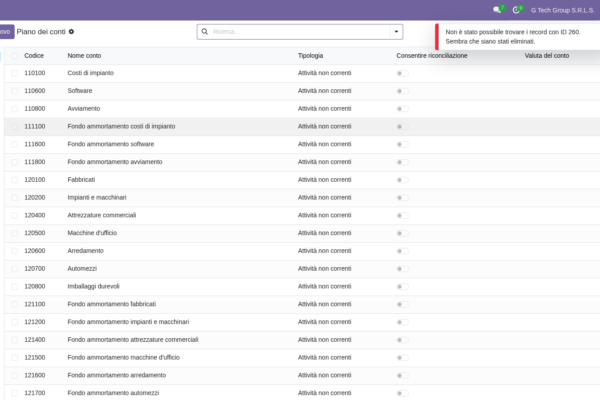Toggle reconciliation for Arredamento account
Image resolution: width=600 pixels, height=400 pixels.
(403, 251)
